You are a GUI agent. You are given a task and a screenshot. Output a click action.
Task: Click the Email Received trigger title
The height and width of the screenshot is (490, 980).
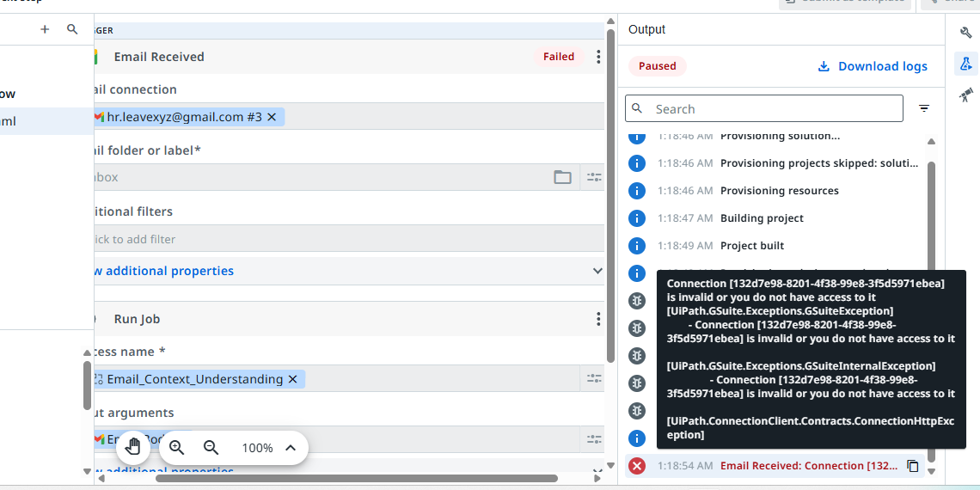159,57
